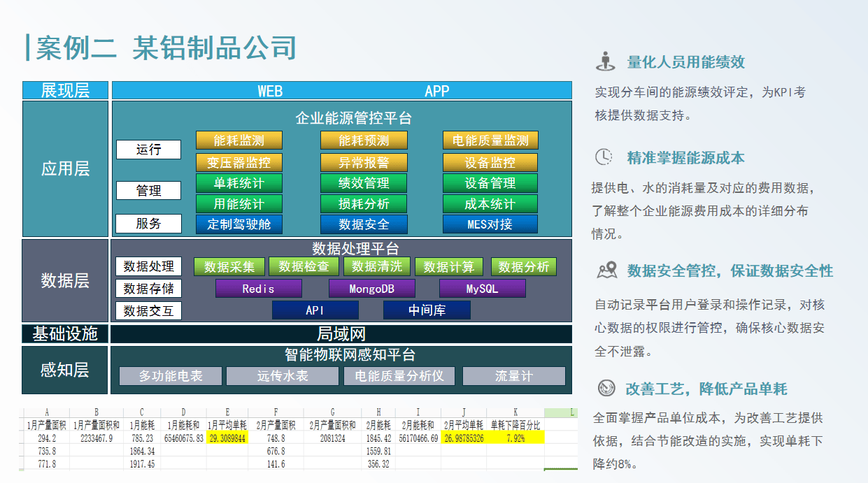Click the 运行 label box
The height and width of the screenshot is (483, 868).
[148, 150]
